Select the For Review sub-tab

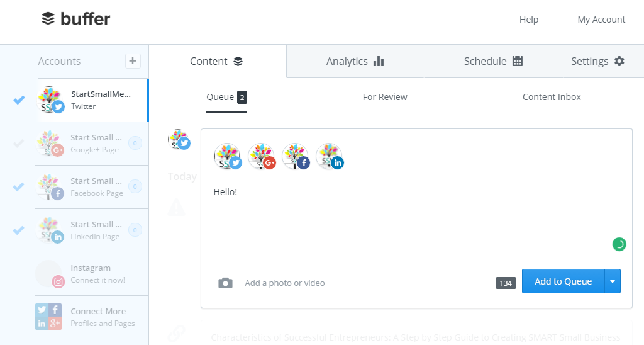(385, 97)
